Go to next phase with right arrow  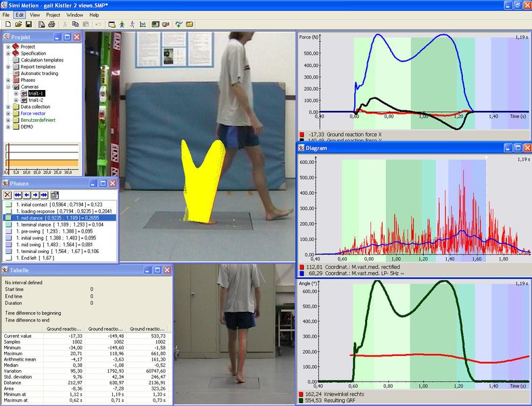[x=36, y=195]
